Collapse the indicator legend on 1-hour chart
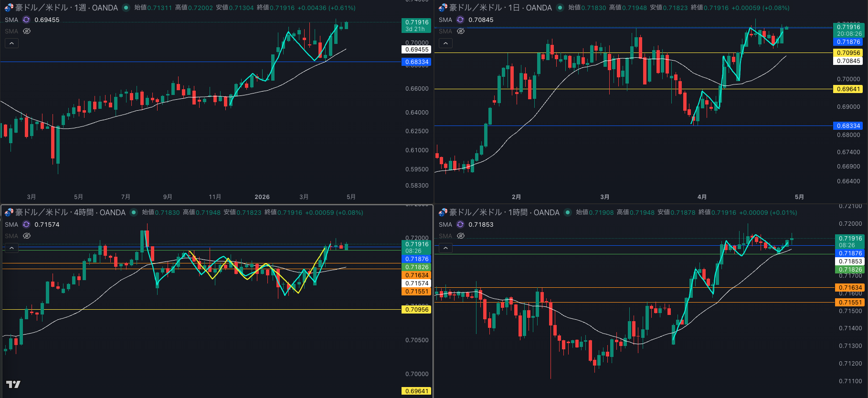 pyautogui.click(x=445, y=248)
